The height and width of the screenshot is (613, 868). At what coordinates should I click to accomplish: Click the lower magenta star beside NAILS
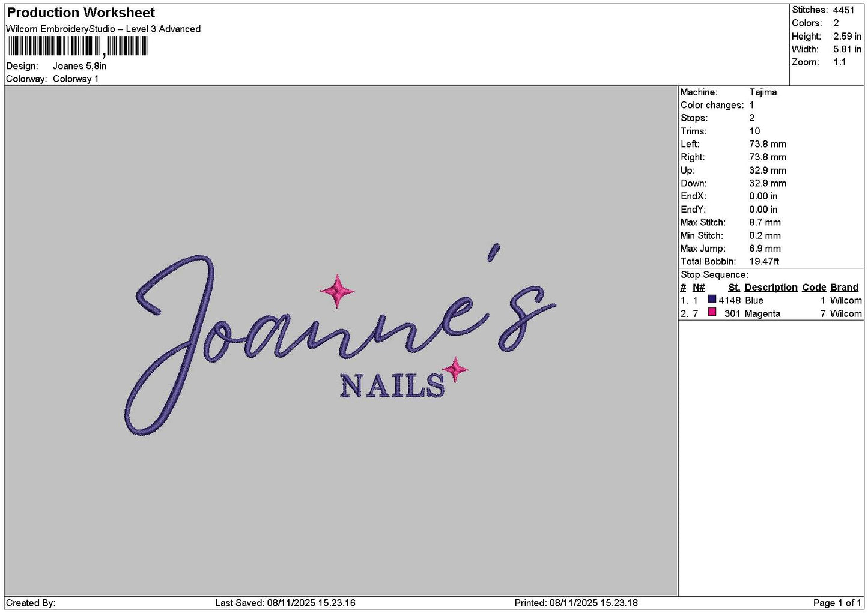[x=455, y=369]
